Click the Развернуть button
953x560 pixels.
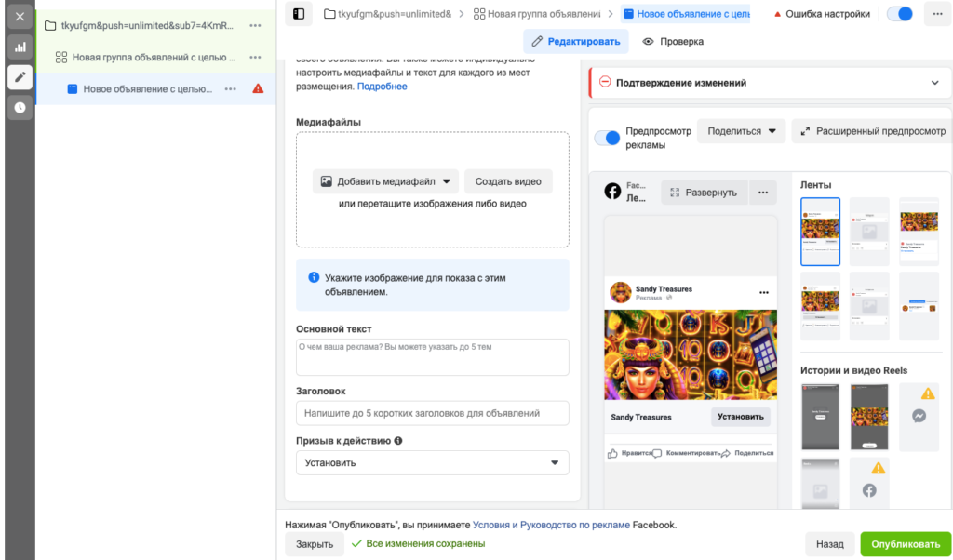(x=704, y=193)
